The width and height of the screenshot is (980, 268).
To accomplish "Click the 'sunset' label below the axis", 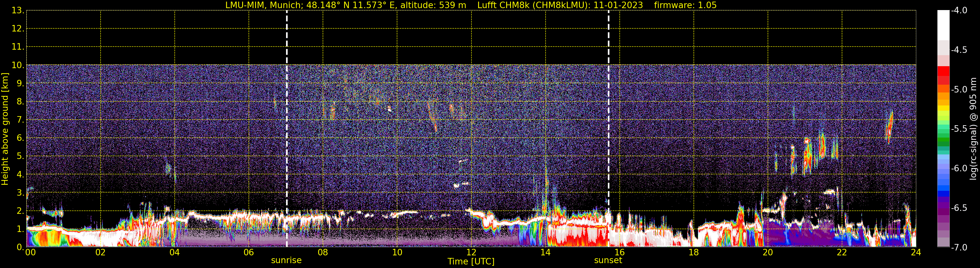I will point(608,261).
